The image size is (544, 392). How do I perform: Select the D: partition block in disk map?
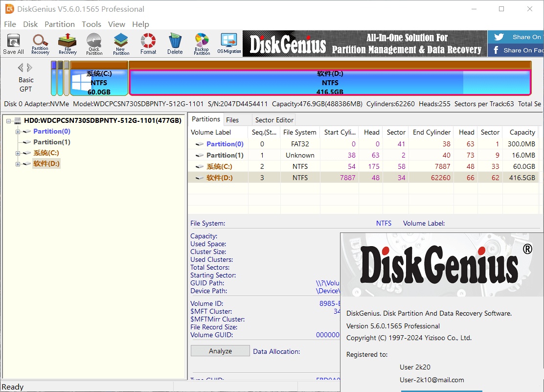pyautogui.click(x=330, y=78)
